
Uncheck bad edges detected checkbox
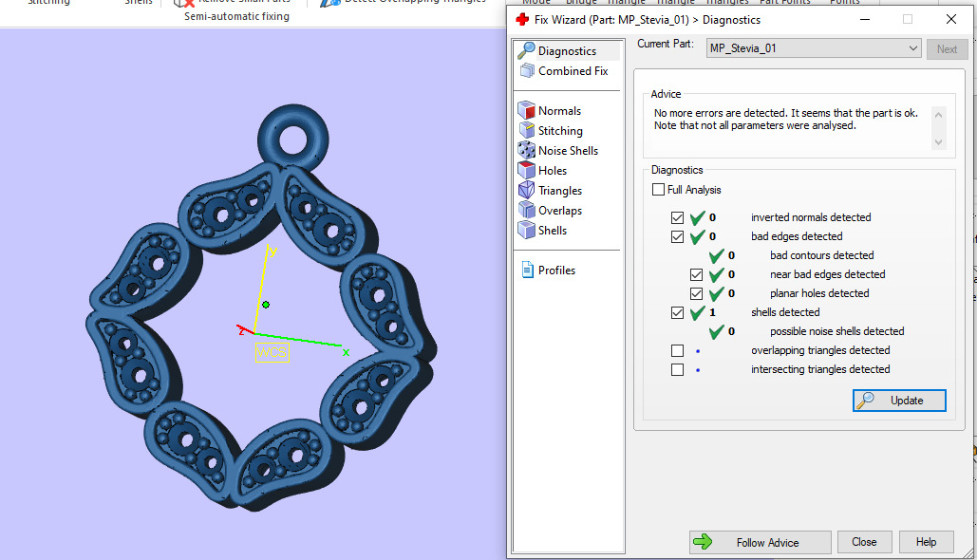pos(677,236)
